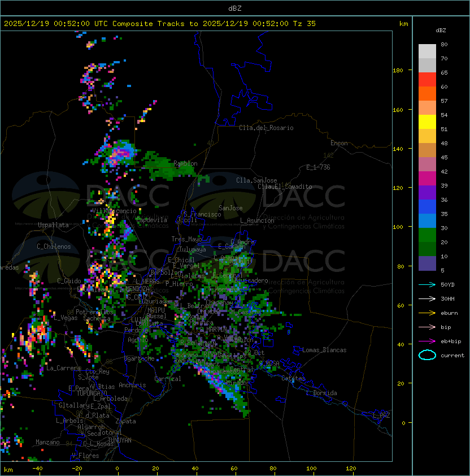Image resolution: width=470 pixels, height=476 pixels.
Task: Choose the green 20–30 dBZ band
Action: click(x=427, y=235)
